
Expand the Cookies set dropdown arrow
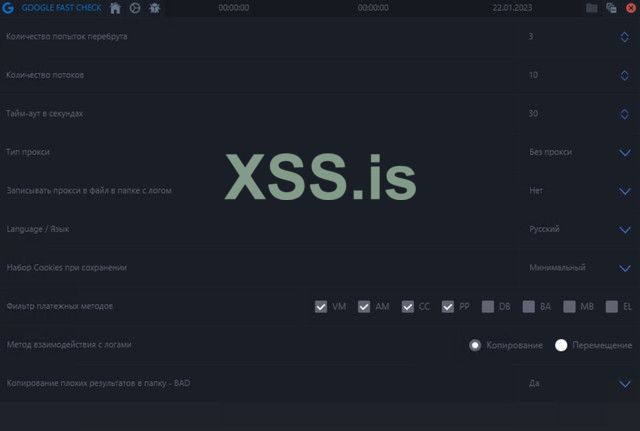[625, 268]
